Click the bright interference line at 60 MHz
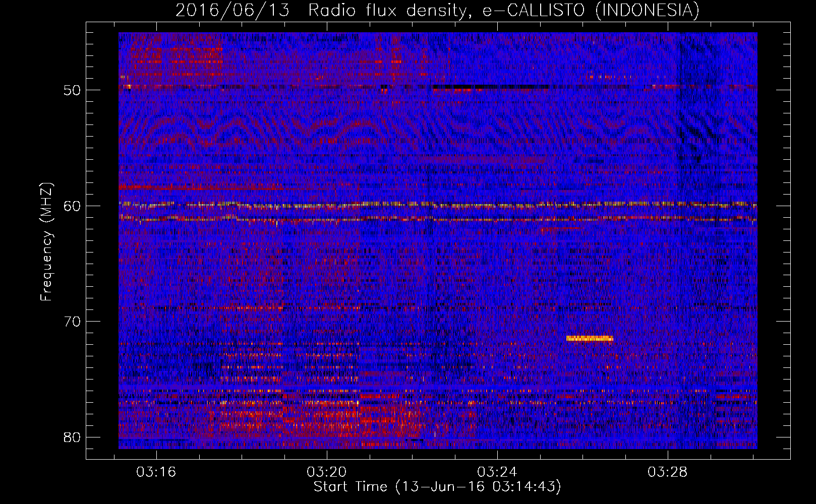Screen dimensions: 816x504 [x=438, y=204]
